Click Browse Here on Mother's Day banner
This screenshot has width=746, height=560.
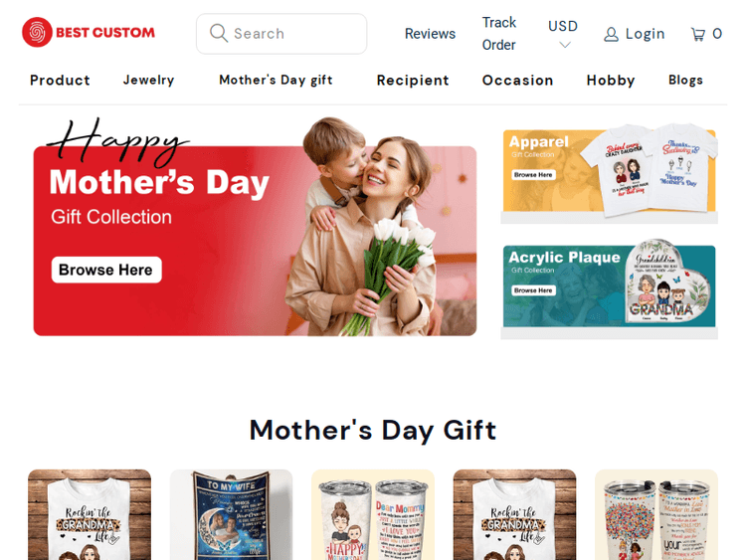point(106,270)
